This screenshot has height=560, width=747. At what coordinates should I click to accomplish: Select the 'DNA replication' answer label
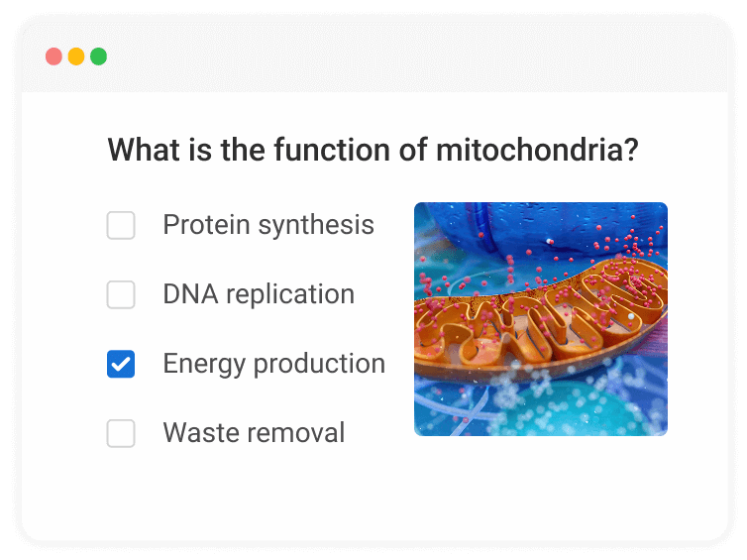(259, 294)
